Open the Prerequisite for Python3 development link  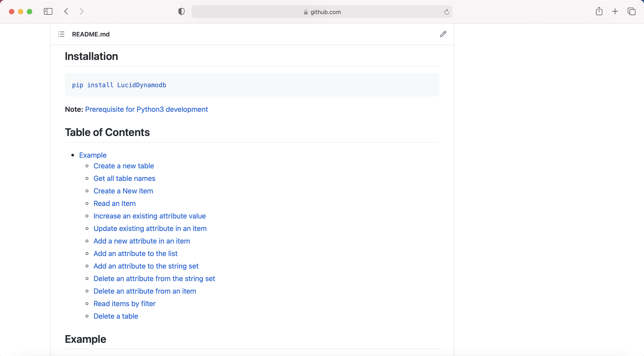tap(146, 110)
